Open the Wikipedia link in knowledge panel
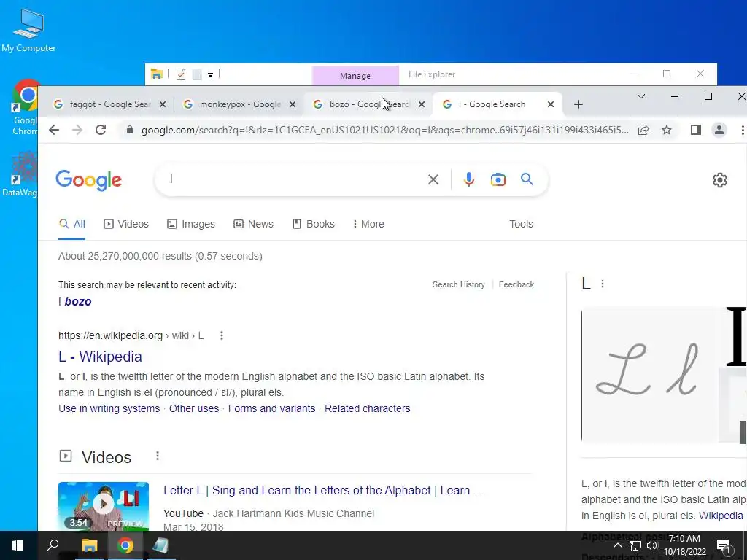This screenshot has height=560, width=747. coord(721,516)
